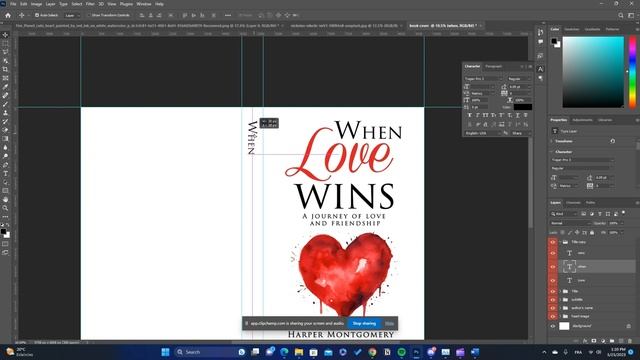Image resolution: width=640 pixels, height=360 pixels.
Task: Hide the author's name group
Action: (553, 308)
